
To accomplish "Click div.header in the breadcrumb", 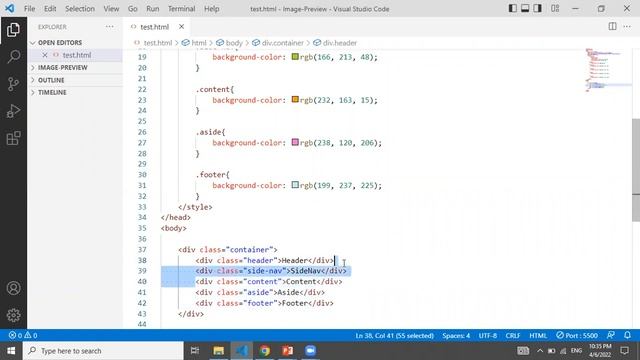I will (340, 43).
